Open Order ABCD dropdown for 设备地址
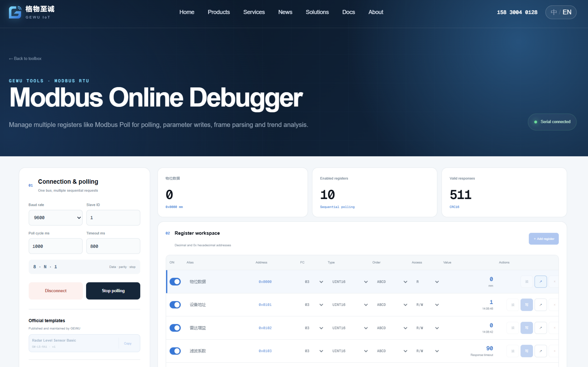The height and width of the screenshot is (367, 588). [392, 305]
